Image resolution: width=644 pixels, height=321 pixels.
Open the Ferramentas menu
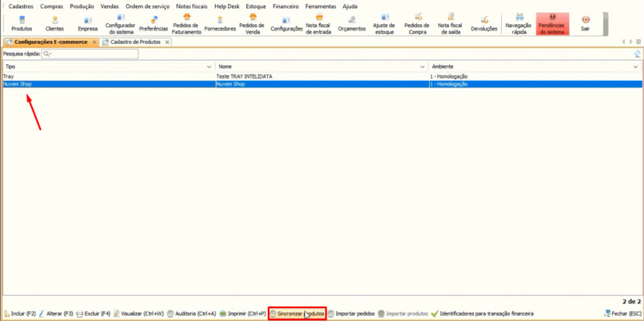coord(321,7)
